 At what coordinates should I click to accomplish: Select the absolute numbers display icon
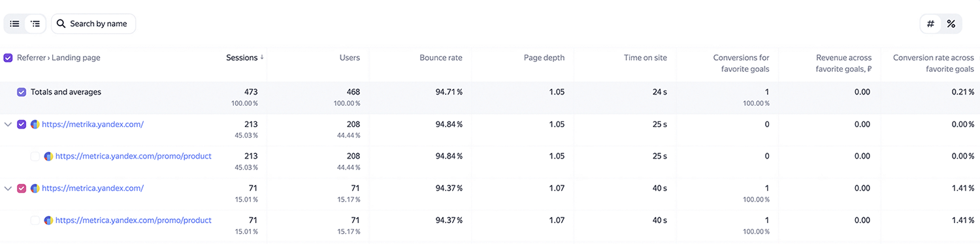point(930,24)
